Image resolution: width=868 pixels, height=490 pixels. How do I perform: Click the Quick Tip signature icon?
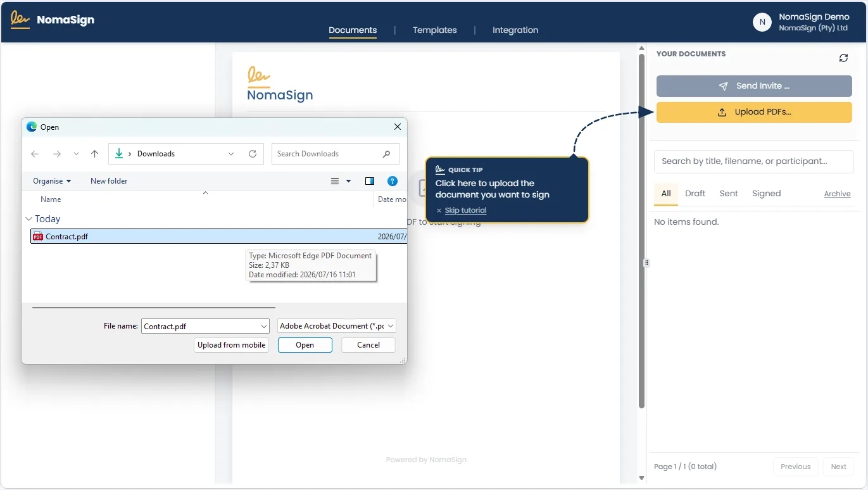440,170
